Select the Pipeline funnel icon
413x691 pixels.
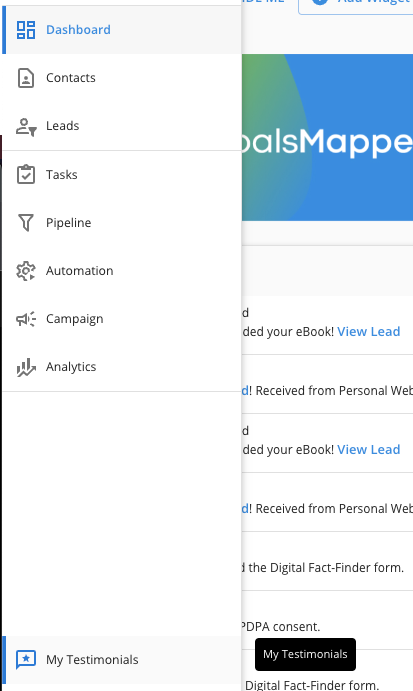tap(26, 223)
